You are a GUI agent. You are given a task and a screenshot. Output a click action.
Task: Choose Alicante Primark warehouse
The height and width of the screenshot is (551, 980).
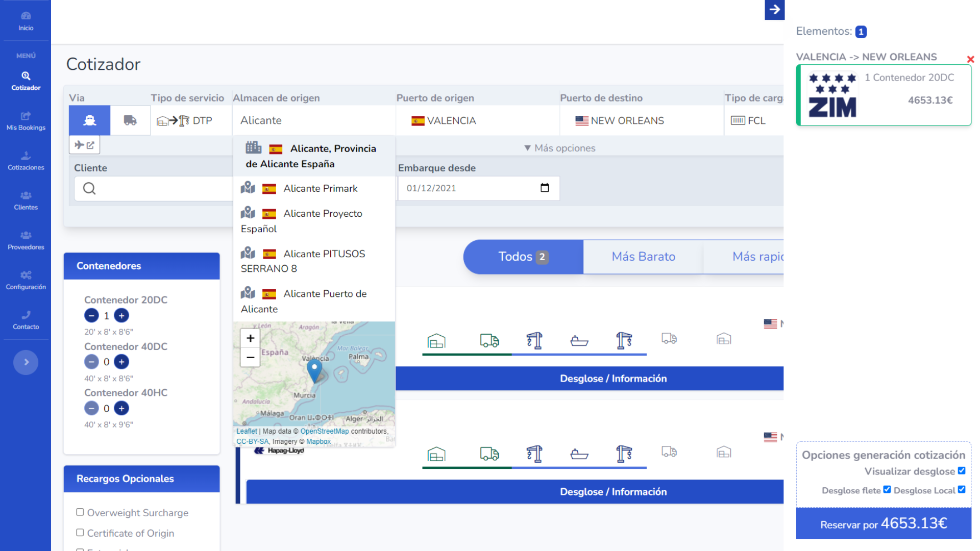coord(314,188)
